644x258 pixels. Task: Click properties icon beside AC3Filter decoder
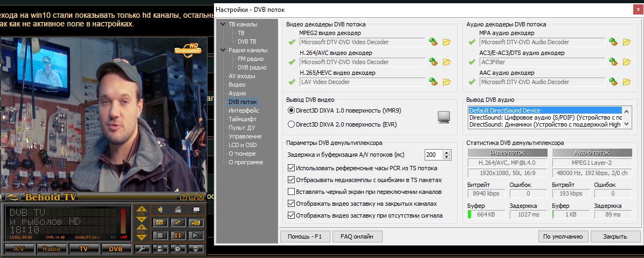tap(612, 62)
